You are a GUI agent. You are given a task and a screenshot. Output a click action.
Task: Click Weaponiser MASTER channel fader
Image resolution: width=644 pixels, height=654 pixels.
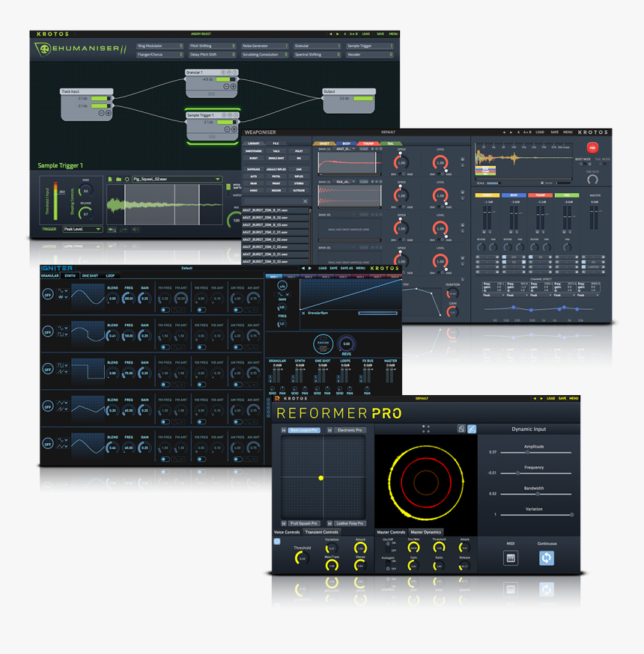594,217
